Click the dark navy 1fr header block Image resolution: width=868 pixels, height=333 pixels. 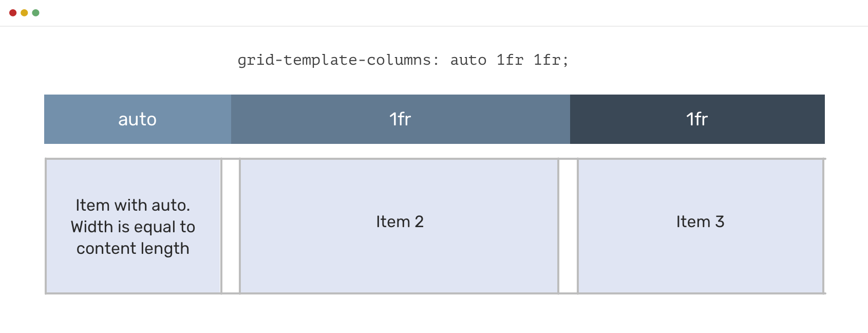click(697, 119)
